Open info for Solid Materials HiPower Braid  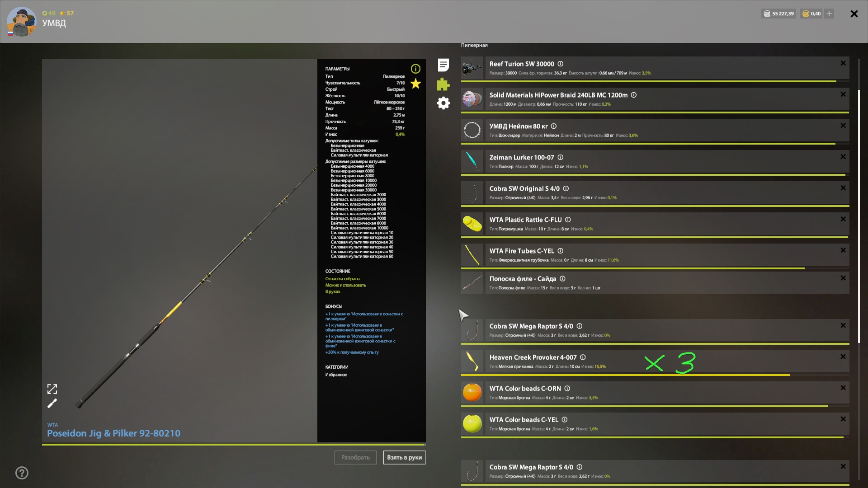pyautogui.click(x=634, y=95)
